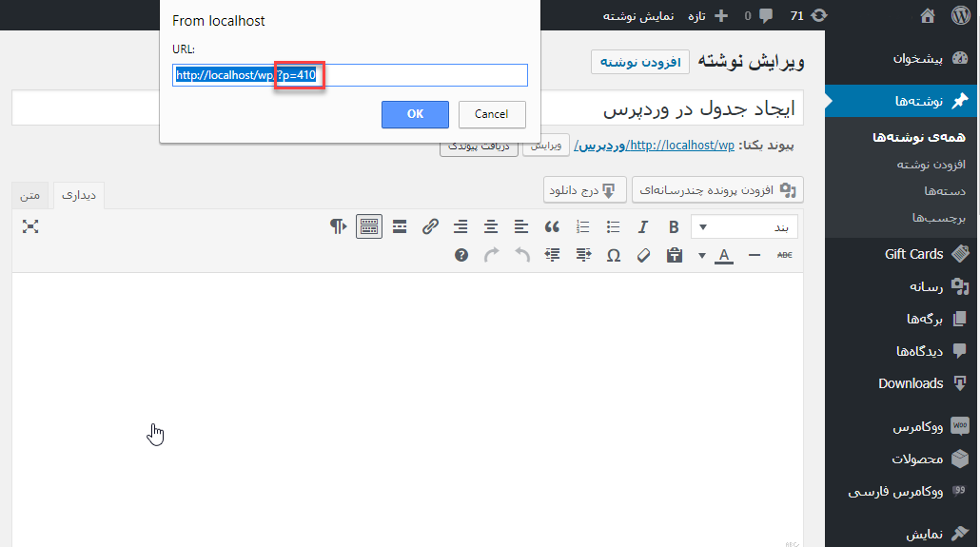Open Add Post (افزودن نوشته) in sidebar
The image size is (980, 547).
click(931, 164)
